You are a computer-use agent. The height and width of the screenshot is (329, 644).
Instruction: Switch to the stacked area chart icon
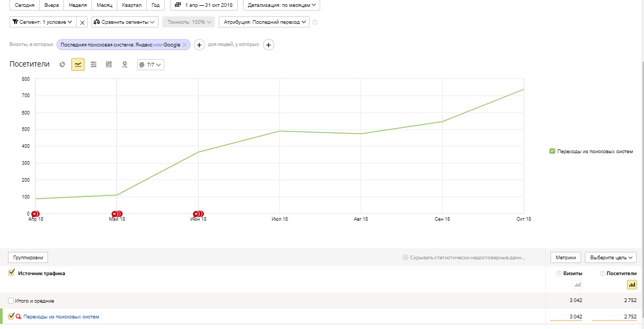pos(94,64)
